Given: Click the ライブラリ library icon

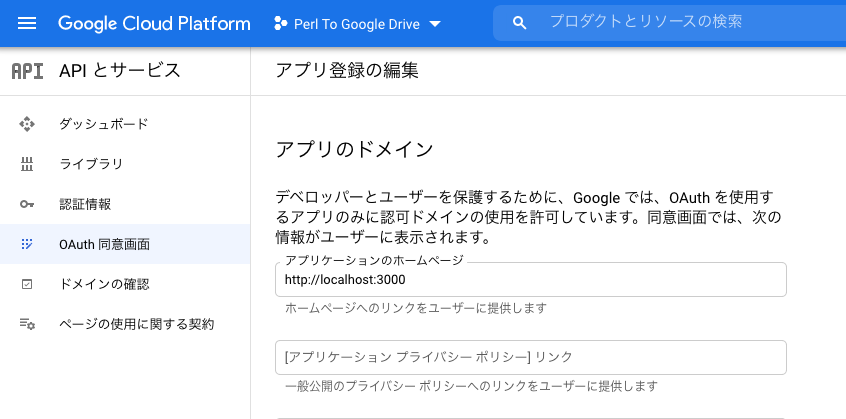Looking at the screenshot, I should pos(26,164).
